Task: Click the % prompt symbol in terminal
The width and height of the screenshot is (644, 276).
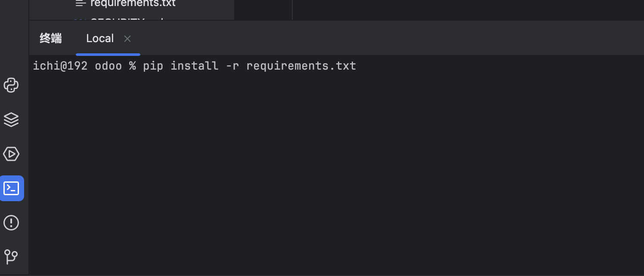Action: [133, 66]
